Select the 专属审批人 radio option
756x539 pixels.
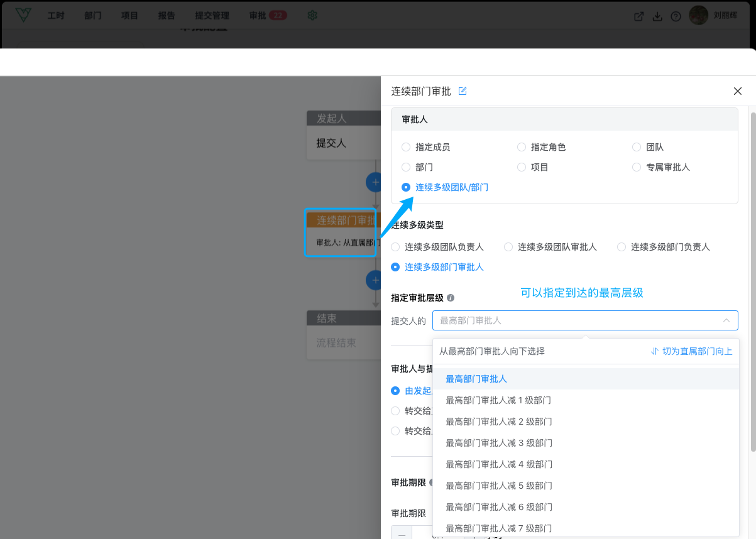tap(661, 167)
